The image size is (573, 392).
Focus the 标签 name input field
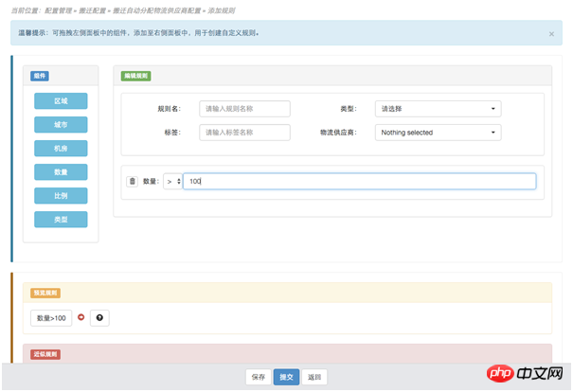pyautogui.click(x=244, y=133)
